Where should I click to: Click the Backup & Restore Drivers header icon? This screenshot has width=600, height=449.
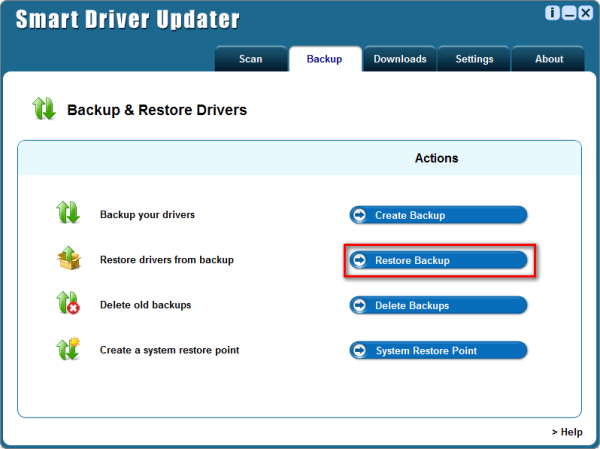click(x=45, y=109)
